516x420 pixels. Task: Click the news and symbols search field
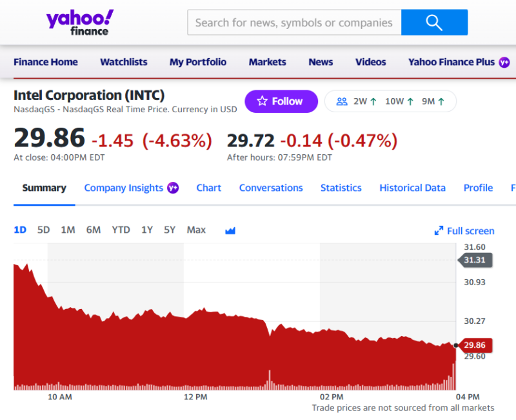point(294,23)
